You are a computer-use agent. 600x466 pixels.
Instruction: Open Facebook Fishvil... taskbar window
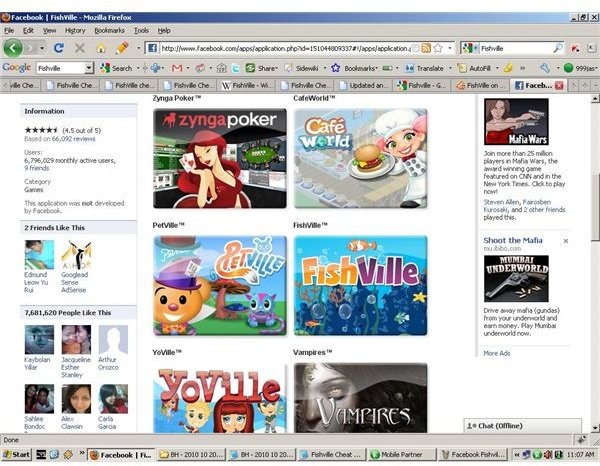click(473, 455)
